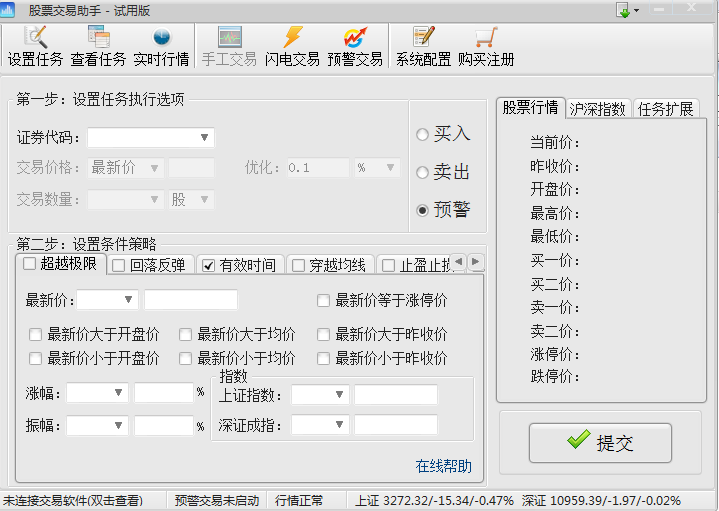Click 深证 10959.39 index status text
This screenshot has width=719, height=511.
[x=601, y=500]
